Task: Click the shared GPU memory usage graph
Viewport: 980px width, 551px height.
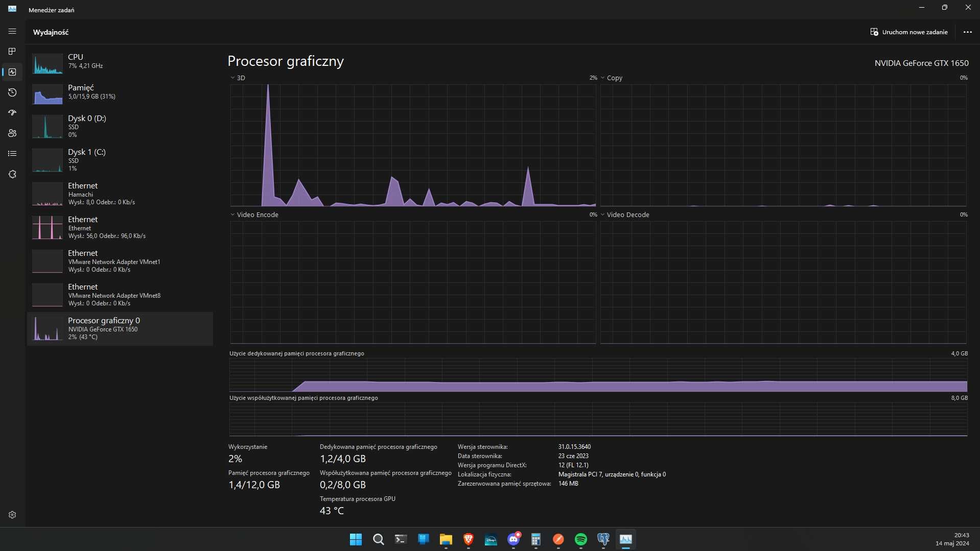Action: pyautogui.click(x=598, y=419)
